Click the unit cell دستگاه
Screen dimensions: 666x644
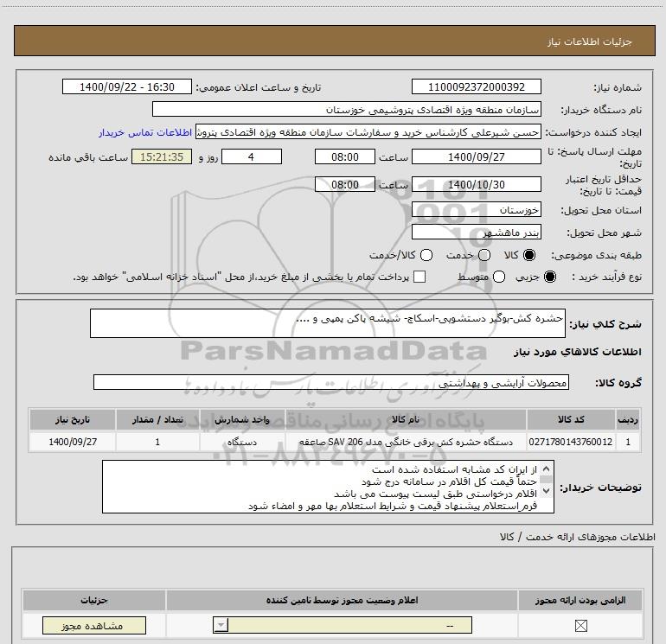[242, 442]
